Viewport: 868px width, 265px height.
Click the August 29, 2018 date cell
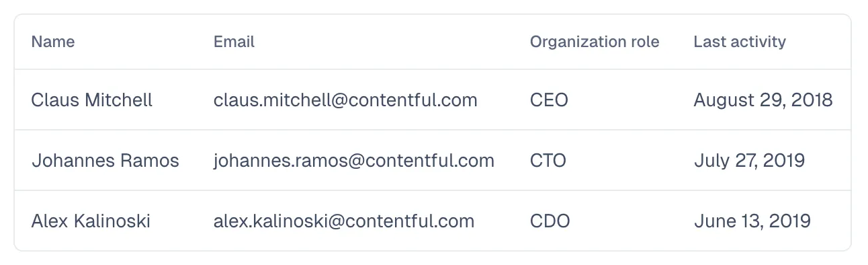pyautogui.click(x=763, y=100)
